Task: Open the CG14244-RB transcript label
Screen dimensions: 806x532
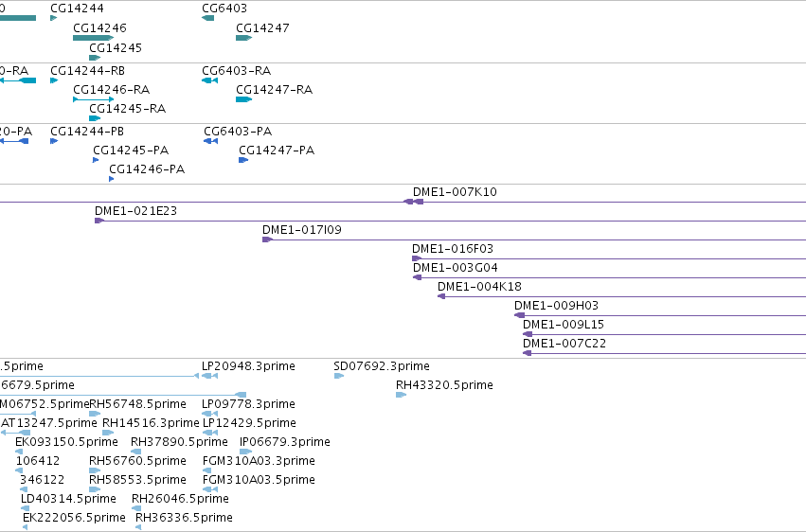Action: point(87,70)
